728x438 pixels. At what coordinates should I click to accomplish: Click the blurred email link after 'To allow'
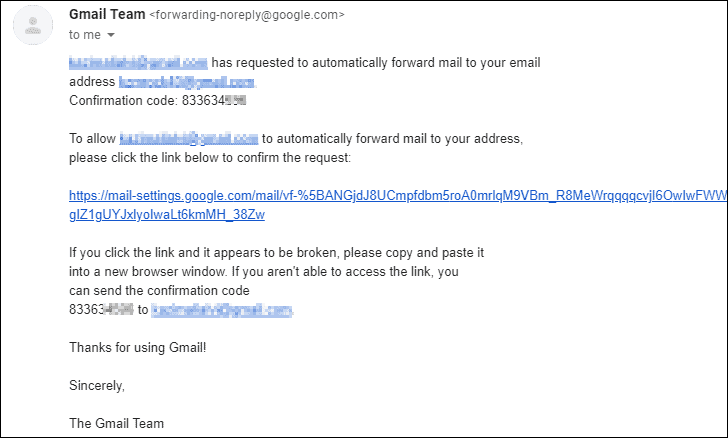[x=188, y=138]
